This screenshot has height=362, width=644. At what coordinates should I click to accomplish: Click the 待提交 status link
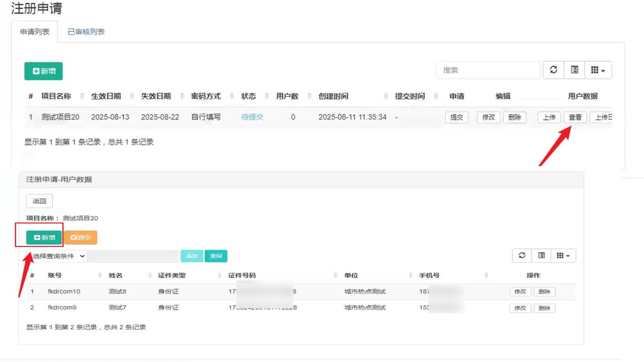[x=252, y=117]
